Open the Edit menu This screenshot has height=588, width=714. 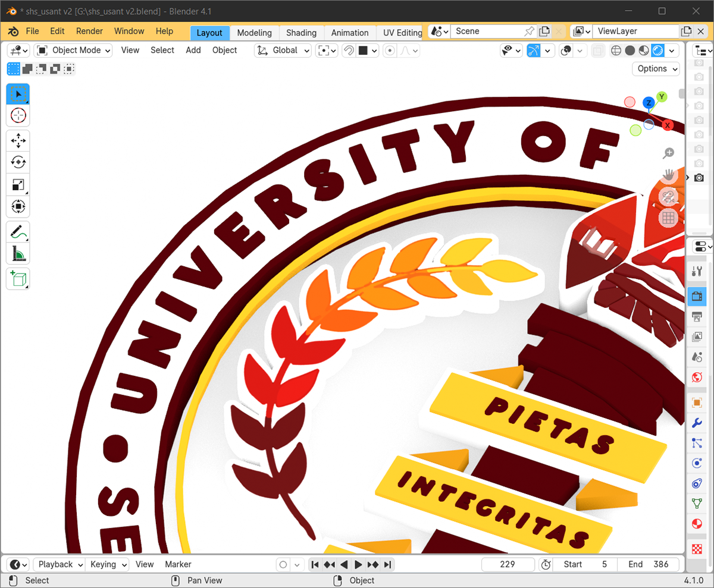pos(57,32)
